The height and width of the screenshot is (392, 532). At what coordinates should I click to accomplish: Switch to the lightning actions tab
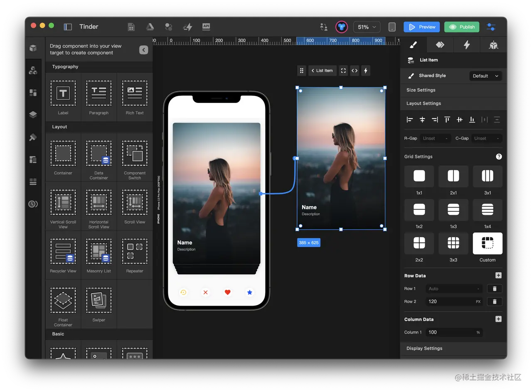pyautogui.click(x=467, y=45)
